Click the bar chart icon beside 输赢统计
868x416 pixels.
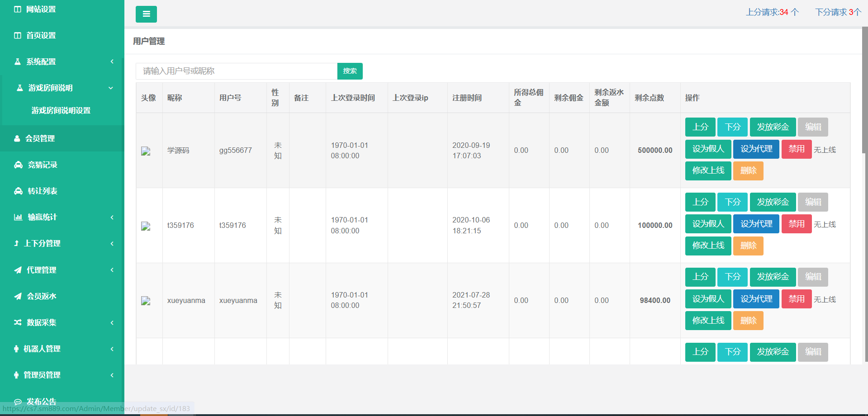coord(18,217)
